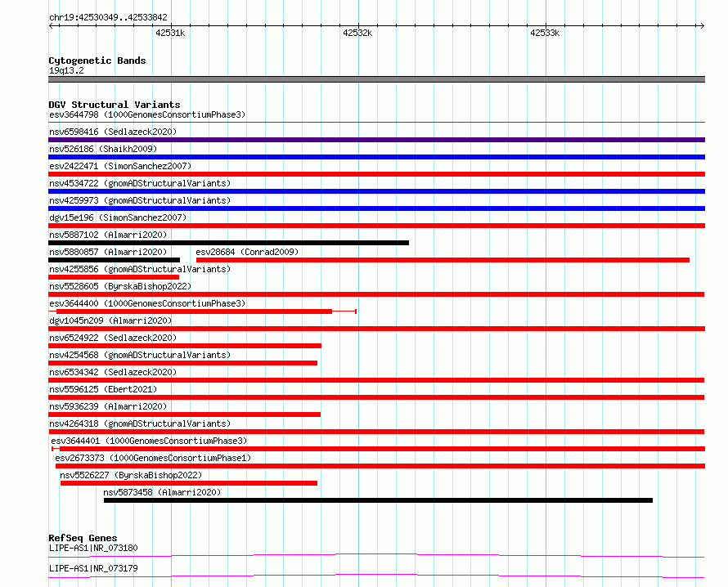728x587 pixels.
Task: Click the black bar of nsv5873458
Action: (x=378, y=500)
